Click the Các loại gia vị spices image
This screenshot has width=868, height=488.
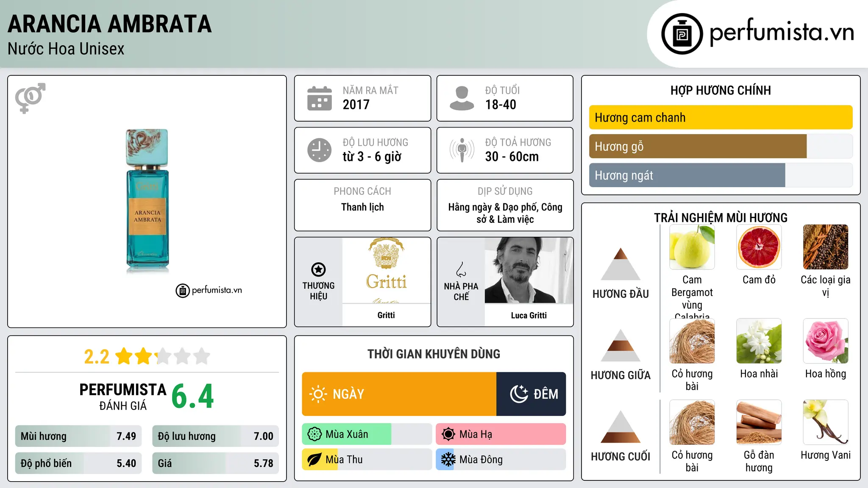click(826, 247)
